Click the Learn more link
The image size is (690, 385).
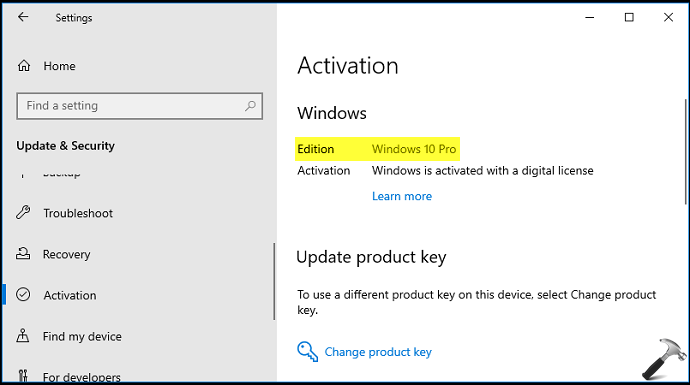(402, 196)
